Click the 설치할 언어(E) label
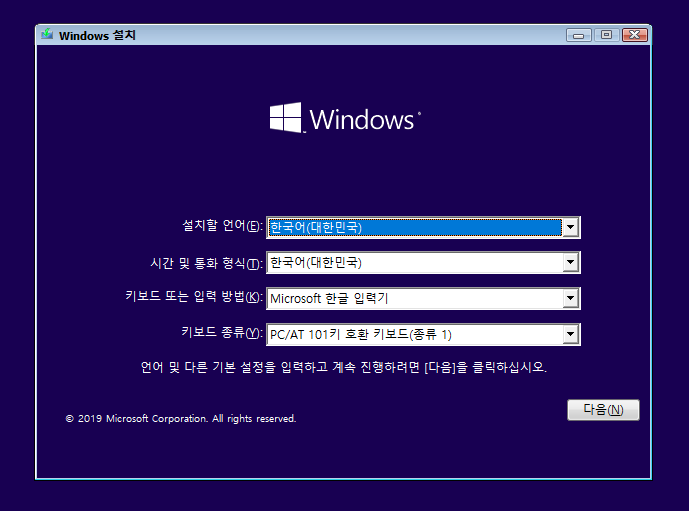Image resolution: width=689 pixels, height=511 pixels. click(x=222, y=226)
